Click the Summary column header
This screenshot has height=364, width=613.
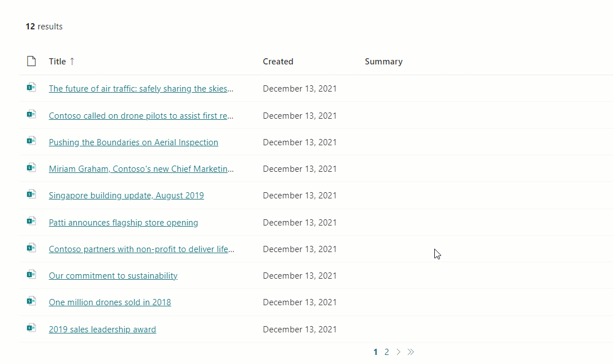pyautogui.click(x=383, y=61)
